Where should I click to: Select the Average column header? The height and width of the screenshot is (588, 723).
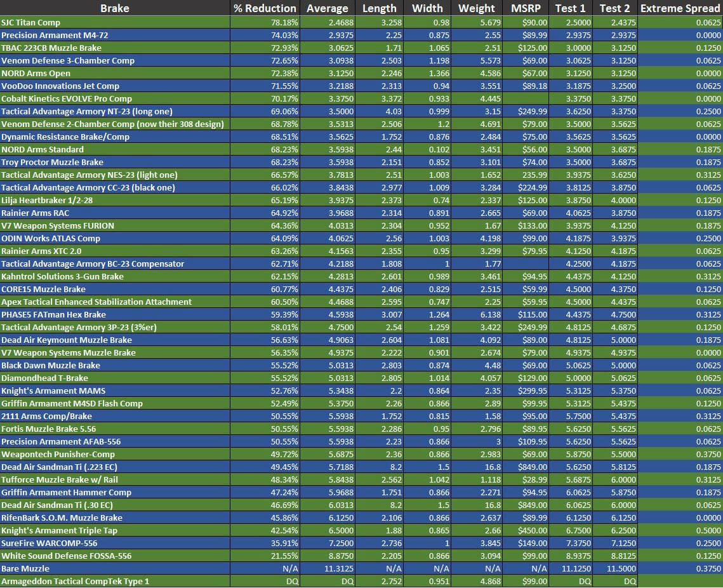point(327,8)
